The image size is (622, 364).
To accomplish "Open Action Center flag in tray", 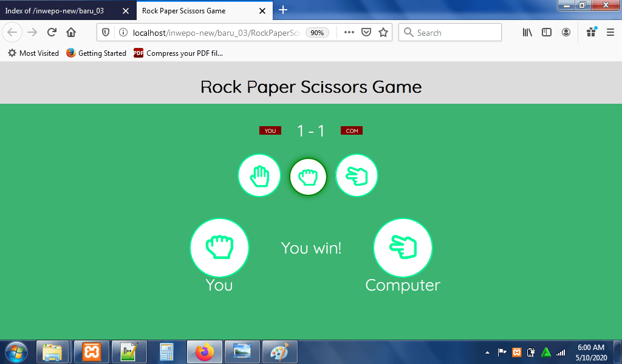I will click(502, 352).
